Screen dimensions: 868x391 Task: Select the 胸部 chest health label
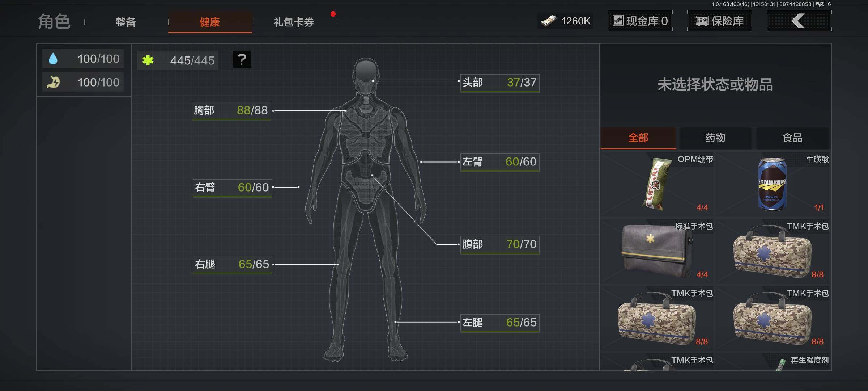[231, 110]
